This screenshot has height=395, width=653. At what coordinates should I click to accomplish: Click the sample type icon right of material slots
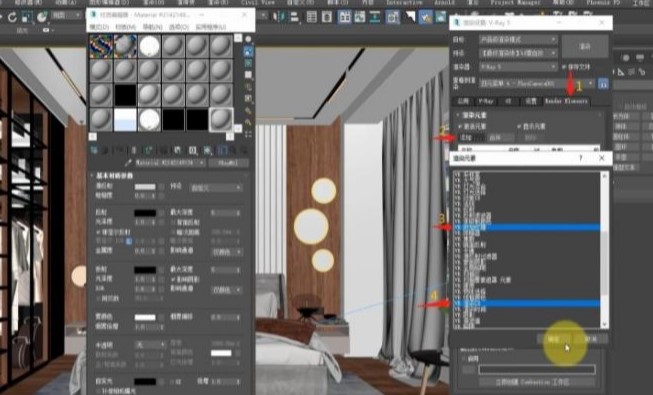pos(248,40)
